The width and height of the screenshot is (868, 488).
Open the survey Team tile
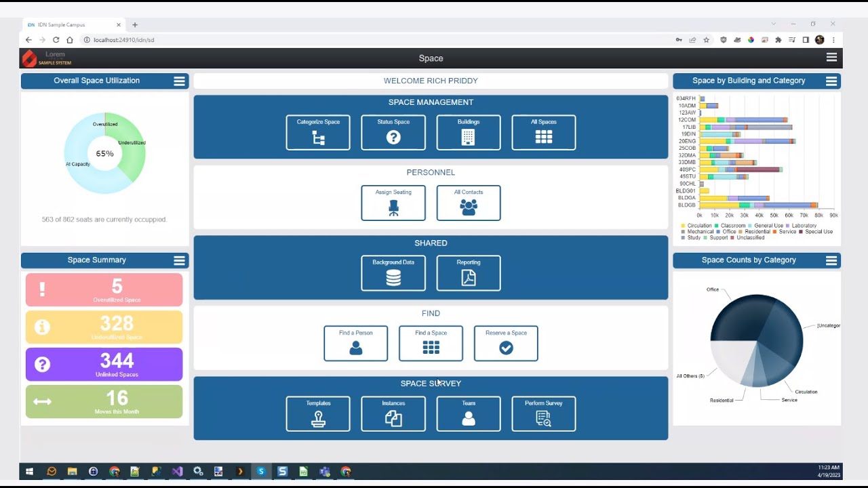(469, 413)
